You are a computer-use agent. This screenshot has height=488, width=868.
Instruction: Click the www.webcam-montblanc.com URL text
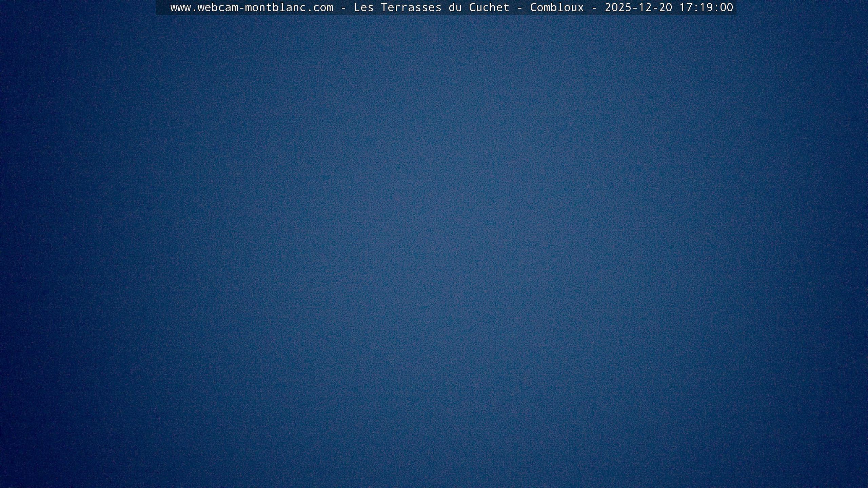(x=252, y=7)
